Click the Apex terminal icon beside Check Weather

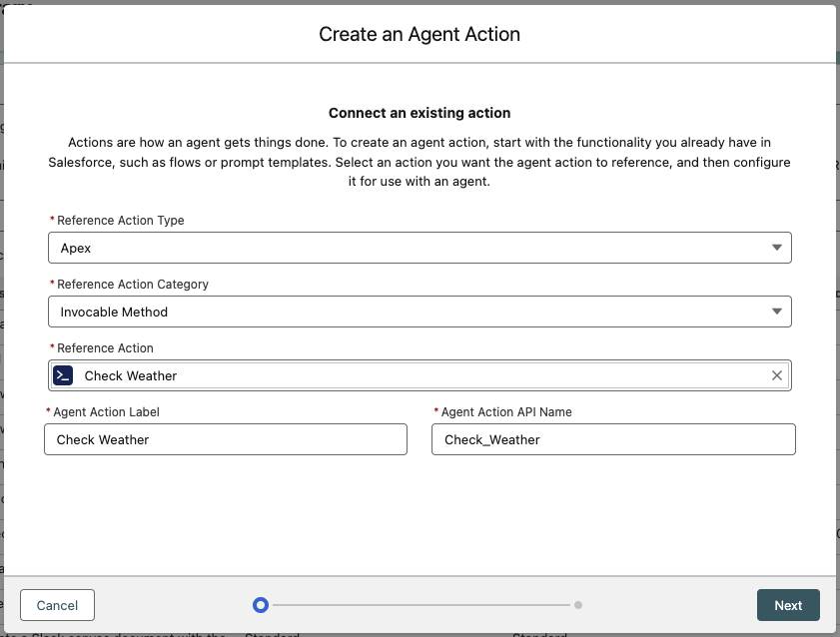63,375
